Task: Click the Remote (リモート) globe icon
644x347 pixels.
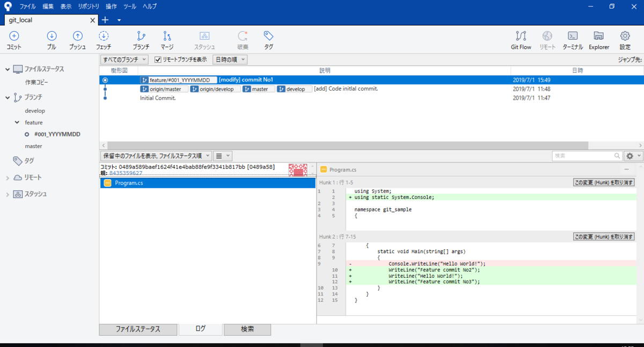Action: click(x=547, y=36)
